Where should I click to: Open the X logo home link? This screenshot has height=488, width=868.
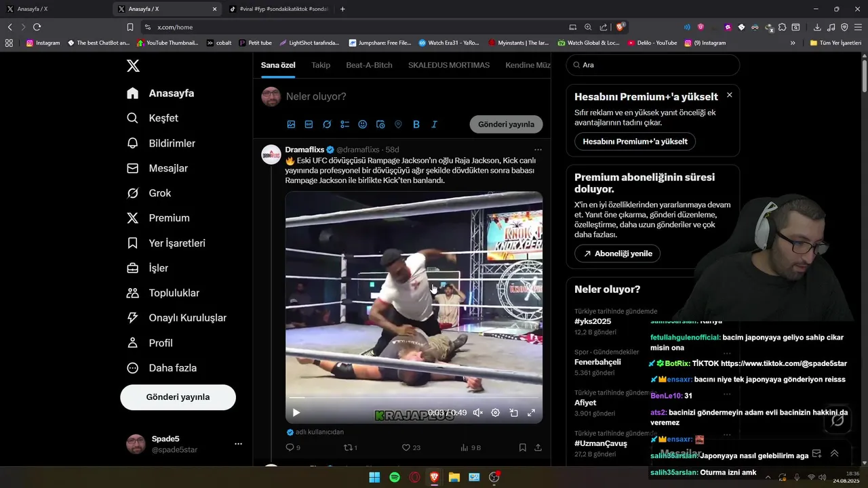click(x=133, y=66)
